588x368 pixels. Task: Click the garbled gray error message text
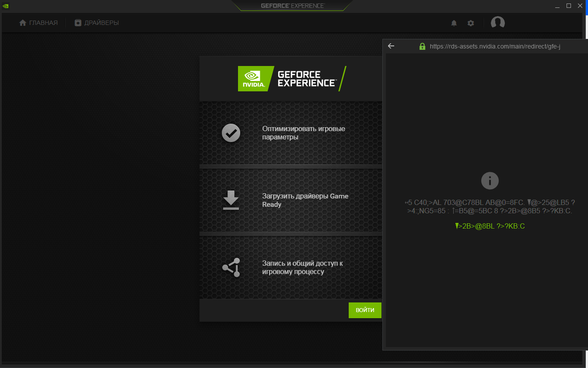coord(490,207)
